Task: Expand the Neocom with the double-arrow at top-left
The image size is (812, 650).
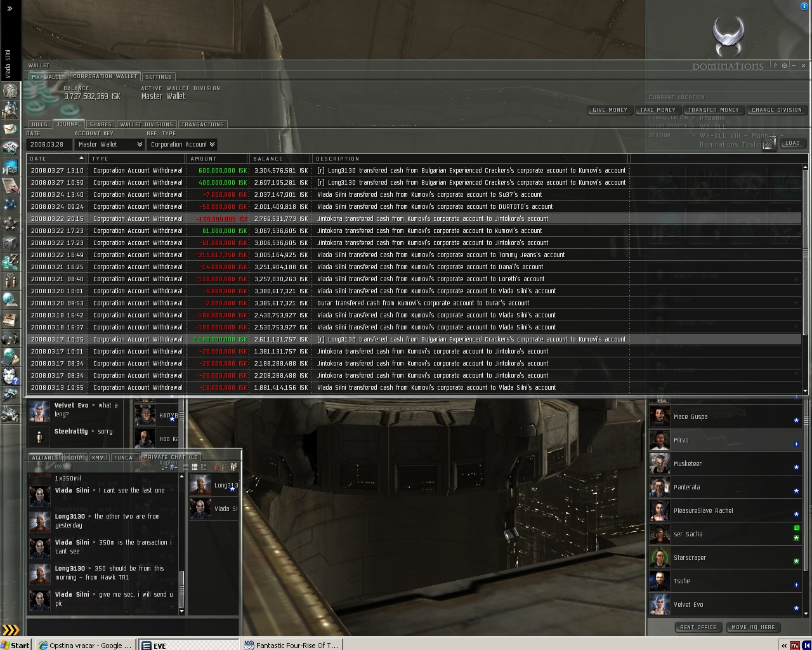Action: pos(10,9)
